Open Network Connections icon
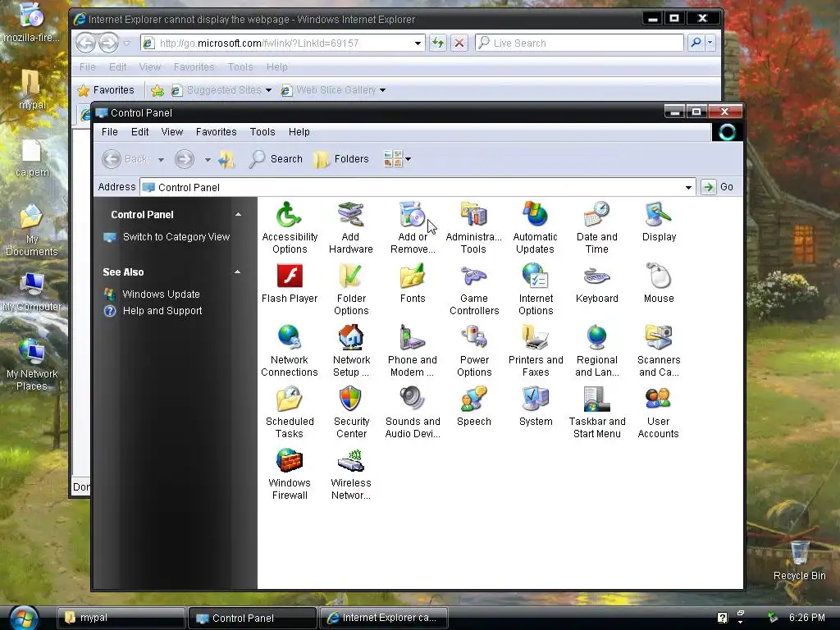This screenshot has height=630, width=840. coord(290,350)
